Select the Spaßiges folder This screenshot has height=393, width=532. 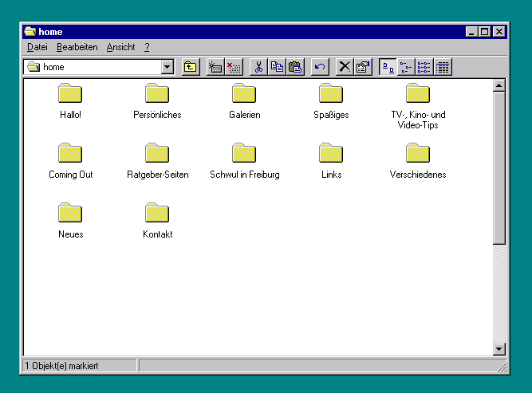(331, 101)
